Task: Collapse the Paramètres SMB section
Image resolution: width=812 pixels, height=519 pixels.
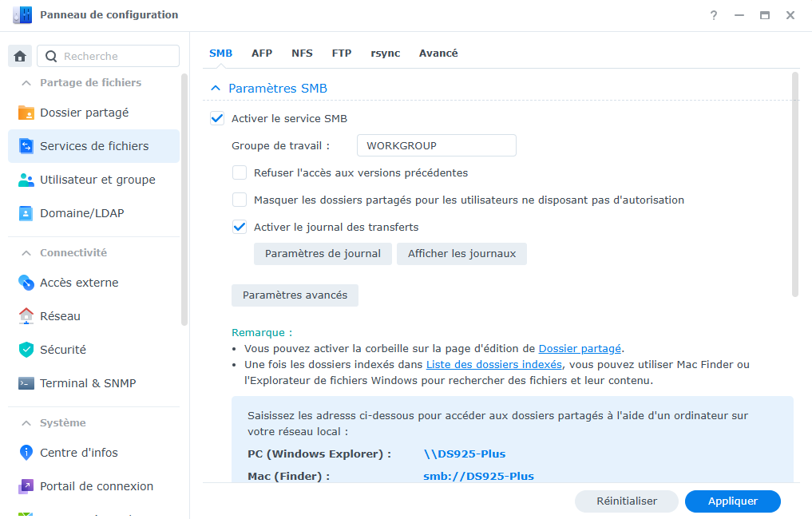Action: click(x=215, y=89)
